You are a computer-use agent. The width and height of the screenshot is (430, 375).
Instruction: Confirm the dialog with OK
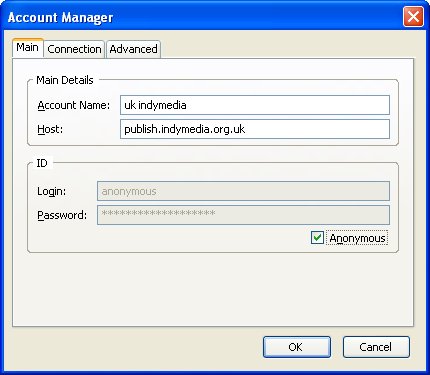297,347
